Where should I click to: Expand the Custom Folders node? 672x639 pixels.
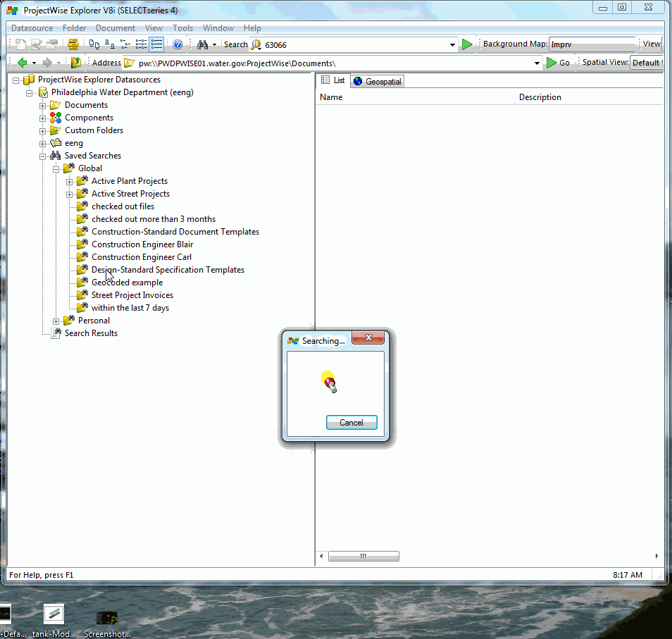(42, 131)
